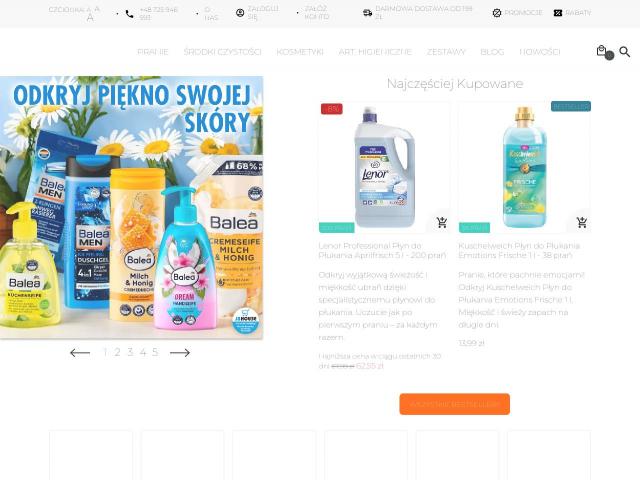Open Kuschelweich softener product image
The height and width of the screenshot is (480, 640).
coord(524,167)
